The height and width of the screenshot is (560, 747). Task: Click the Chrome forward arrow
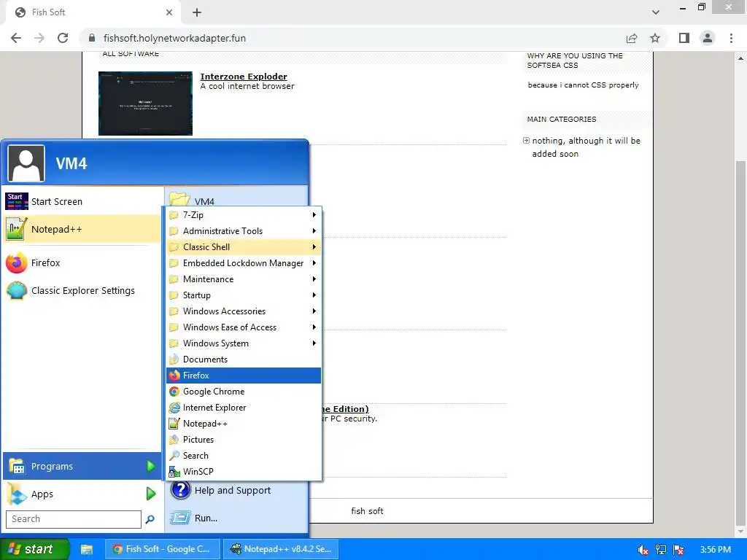pyautogui.click(x=39, y=38)
